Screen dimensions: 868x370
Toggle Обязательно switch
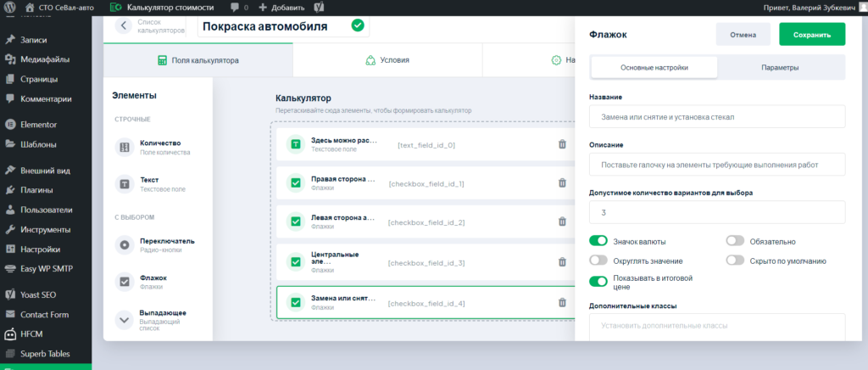pyautogui.click(x=735, y=241)
